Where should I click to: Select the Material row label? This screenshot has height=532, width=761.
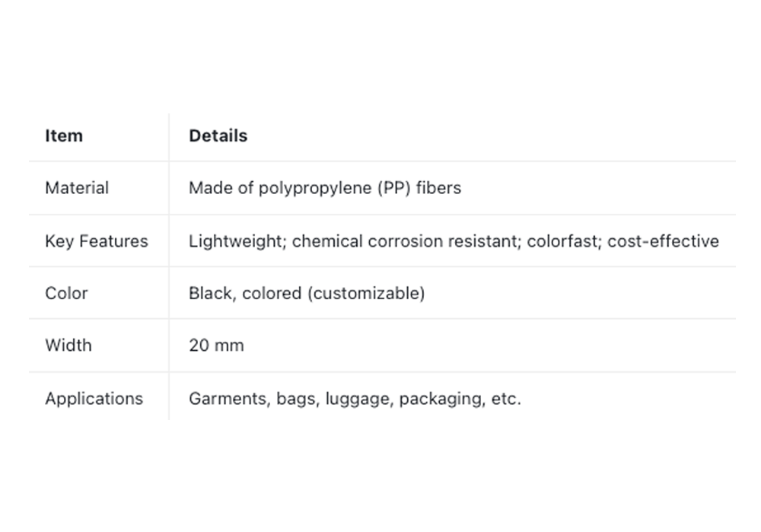(x=77, y=188)
